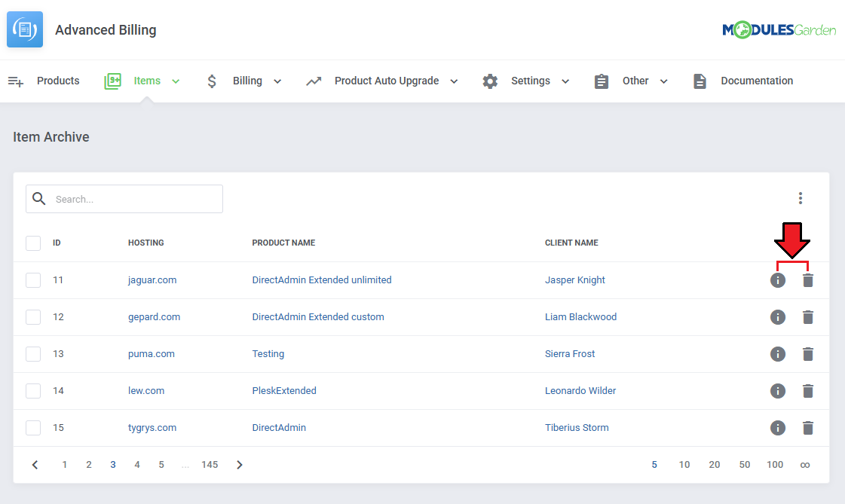Click the Settings gear icon

coord(490,81)
